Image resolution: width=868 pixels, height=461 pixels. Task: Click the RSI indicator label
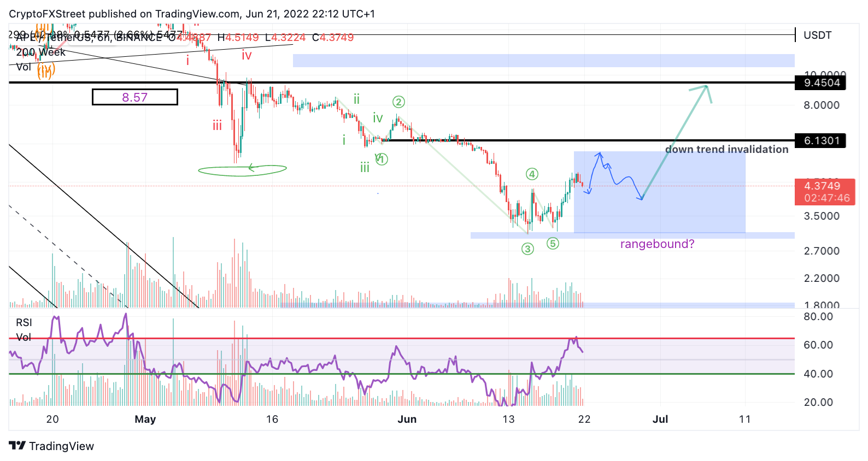[x=24, y=322]
